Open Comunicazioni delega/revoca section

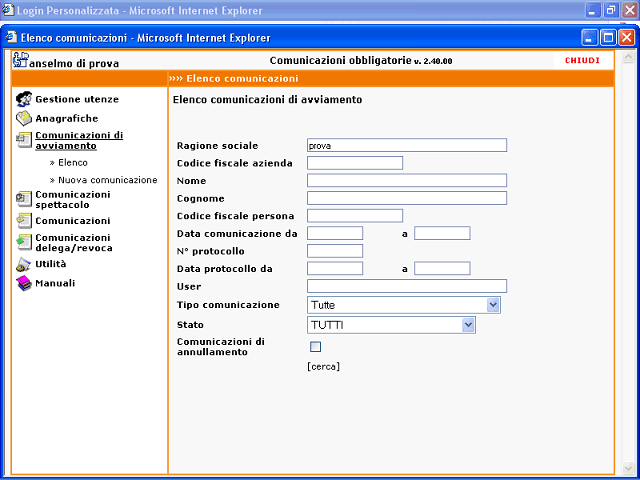pyautogui.click(x=74, y=242)
